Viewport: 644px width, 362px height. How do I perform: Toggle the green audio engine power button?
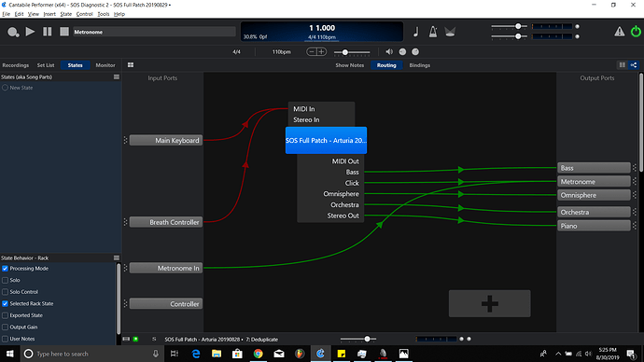click(x=636, y=32)
